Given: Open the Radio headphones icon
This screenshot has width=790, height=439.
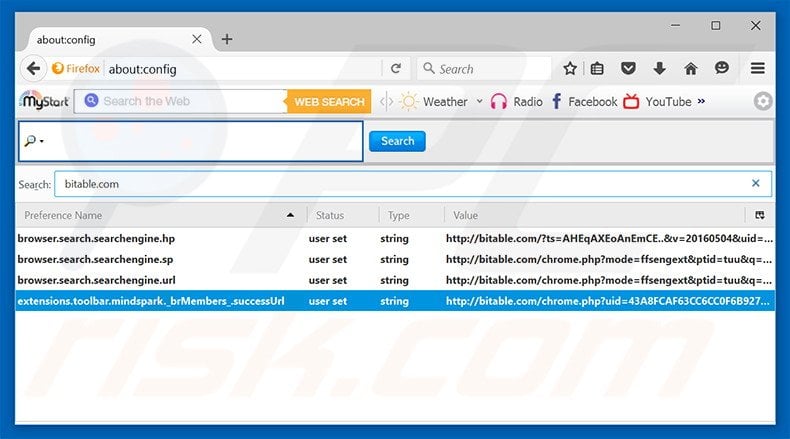Looking at the screenshot, I should (499, 102).
